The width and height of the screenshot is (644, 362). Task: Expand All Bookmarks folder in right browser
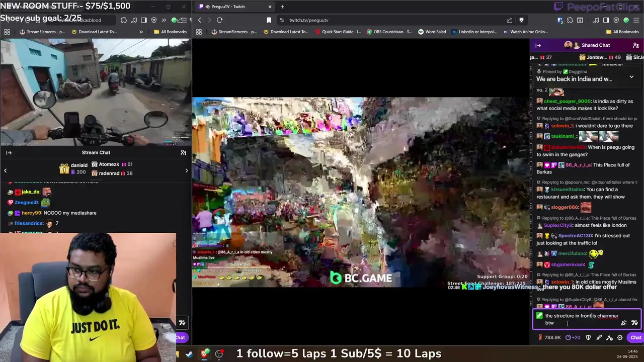click(x=622, y=32)
